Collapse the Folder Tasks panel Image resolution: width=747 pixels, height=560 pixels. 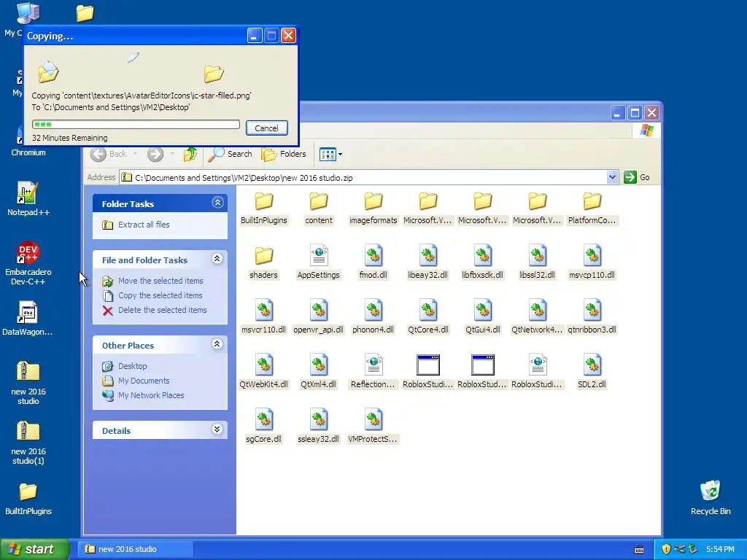coord(217,203)
